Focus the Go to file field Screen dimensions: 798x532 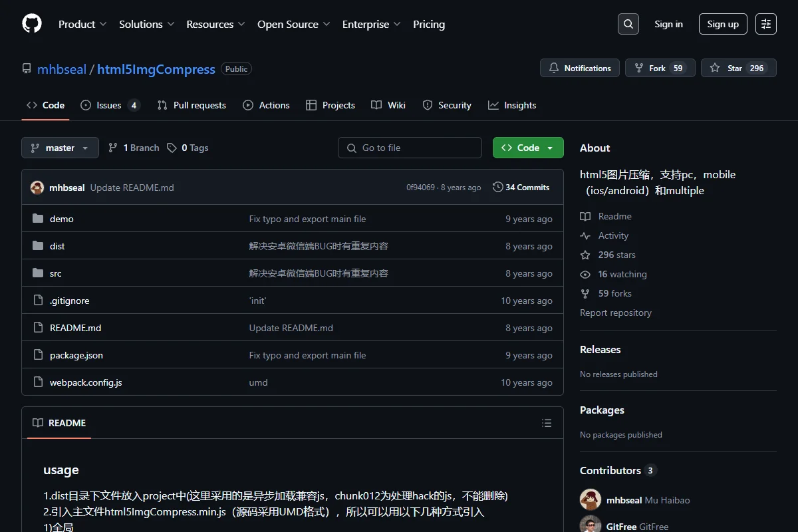click(x=410, y=148)
